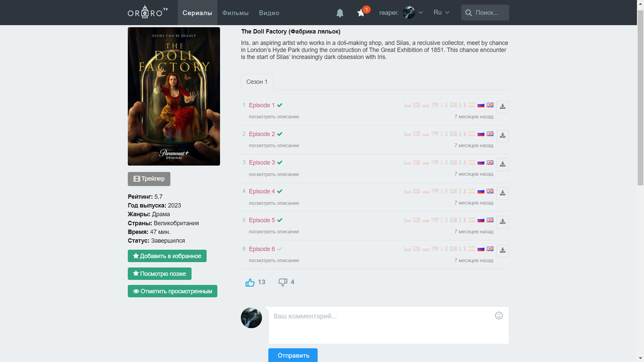Open Episode 3 link

click(262, 162)
